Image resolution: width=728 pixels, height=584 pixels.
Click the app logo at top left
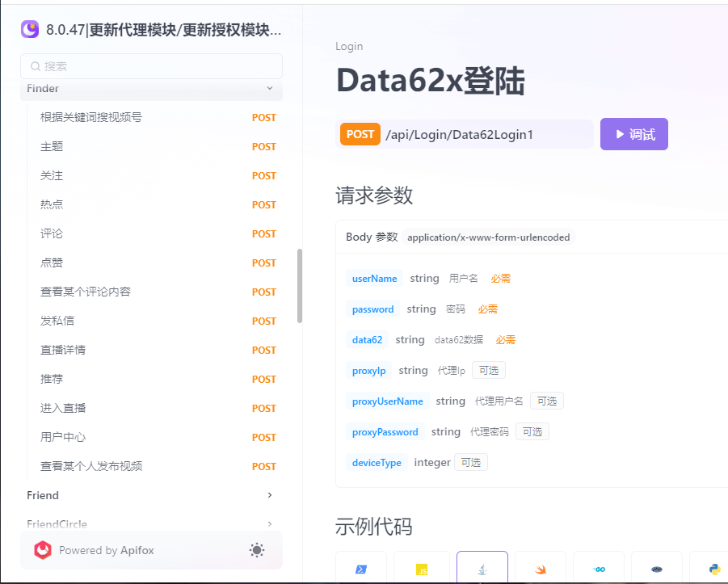pos(28,29)
